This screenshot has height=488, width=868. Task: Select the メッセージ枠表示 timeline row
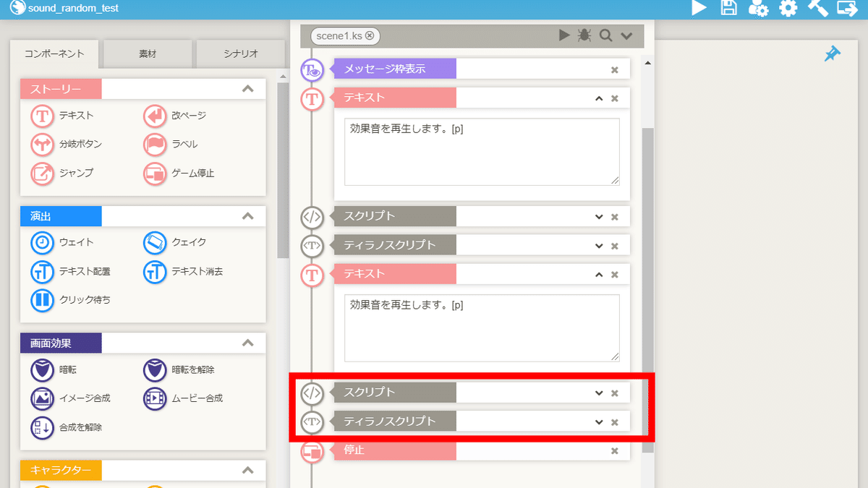point(481,69)
